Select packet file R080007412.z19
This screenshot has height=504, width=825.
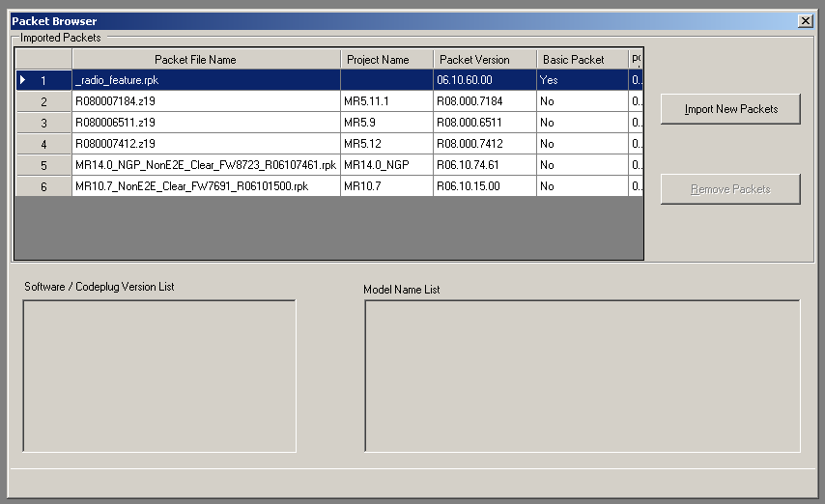(x=206, y=144)
